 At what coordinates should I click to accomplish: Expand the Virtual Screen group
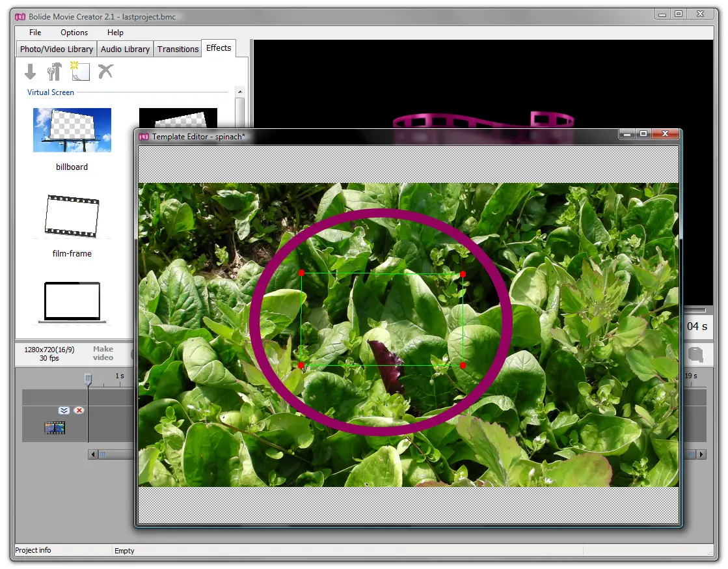point(50,92)
